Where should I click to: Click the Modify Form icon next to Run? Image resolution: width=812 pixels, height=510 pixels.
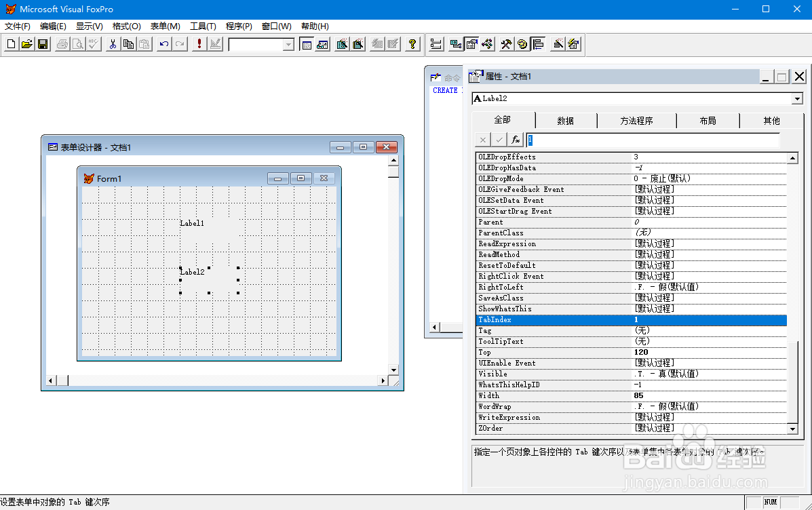coord(216,44)
